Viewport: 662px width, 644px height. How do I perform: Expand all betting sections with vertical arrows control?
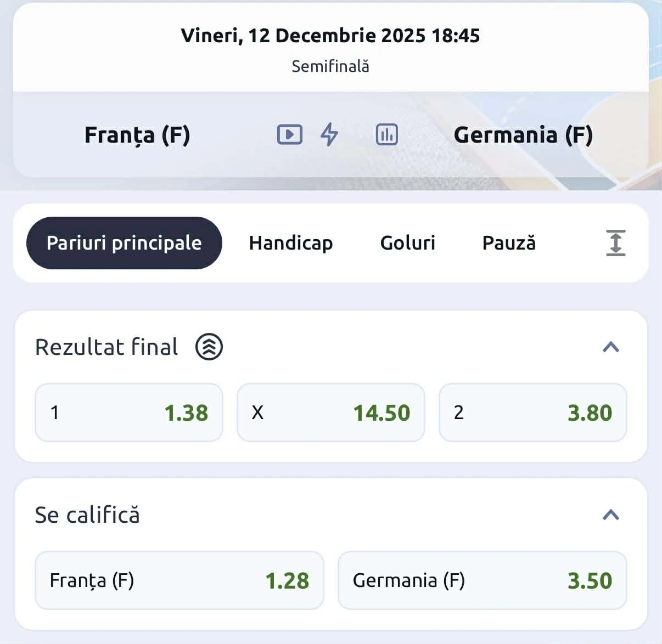point(616,243)
